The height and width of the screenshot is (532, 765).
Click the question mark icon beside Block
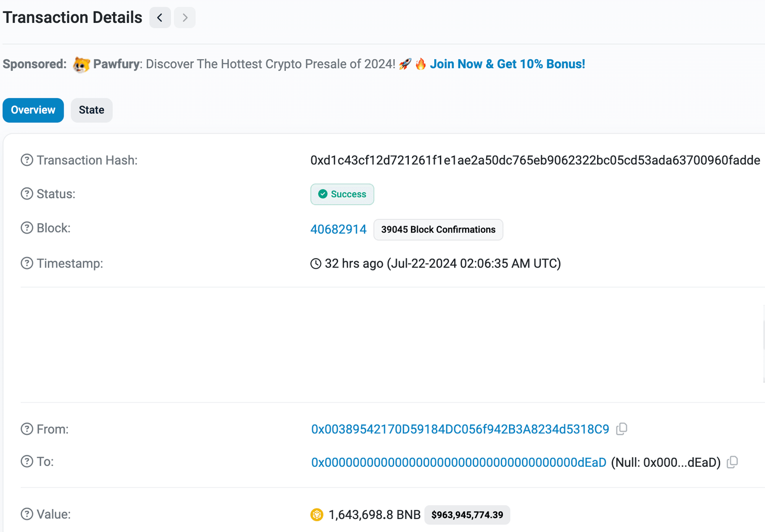(27, 228)
